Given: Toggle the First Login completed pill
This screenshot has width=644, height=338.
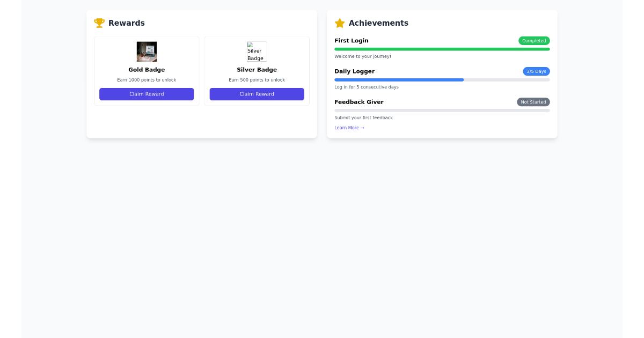Looking at the screenshot, I should pos(533,40).
